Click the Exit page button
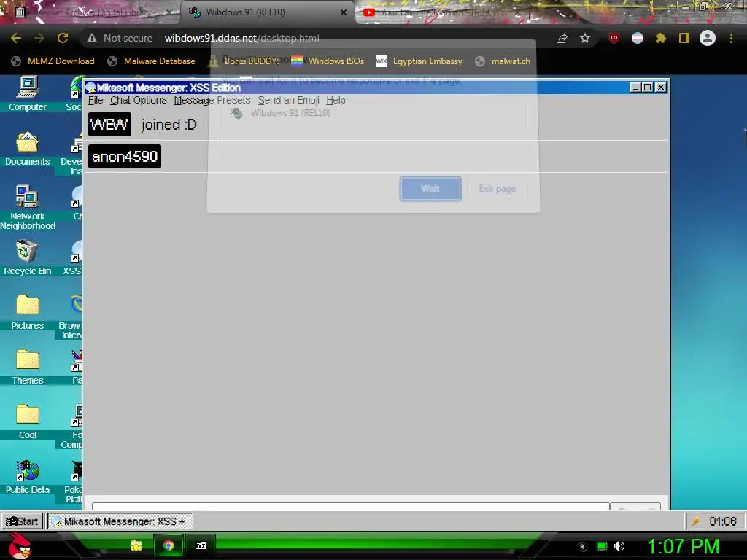Image resolution: width=747 pixels, height=560 pixels. point(497,189)
